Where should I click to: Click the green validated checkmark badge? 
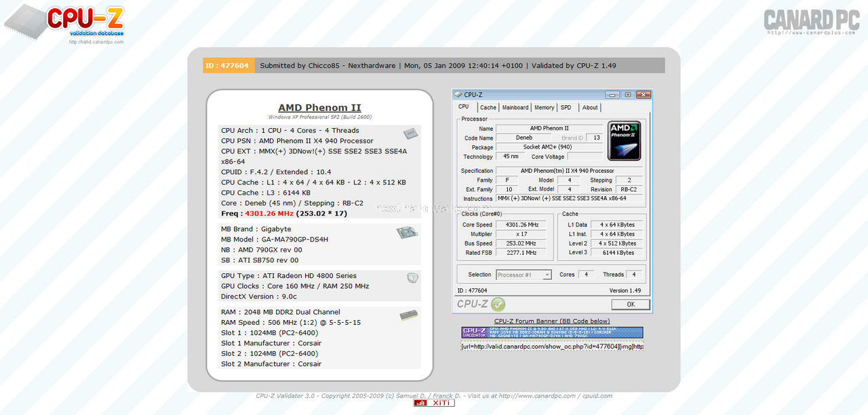[x=498, y=304]
